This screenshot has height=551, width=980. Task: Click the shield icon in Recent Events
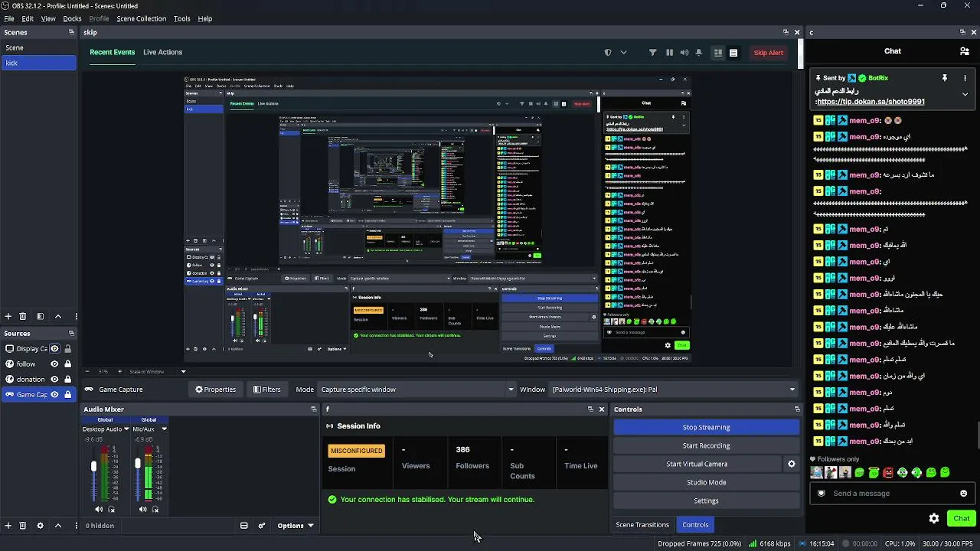coord(608,53)
